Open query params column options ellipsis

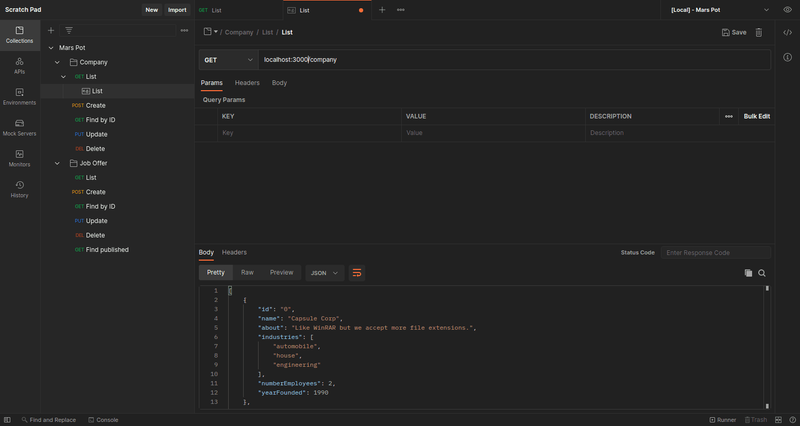pos(729,116)
